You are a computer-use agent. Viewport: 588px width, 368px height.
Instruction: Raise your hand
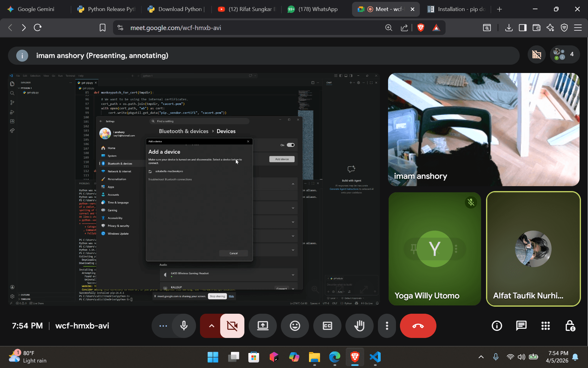pyautogui.click(x=359, y=326)
